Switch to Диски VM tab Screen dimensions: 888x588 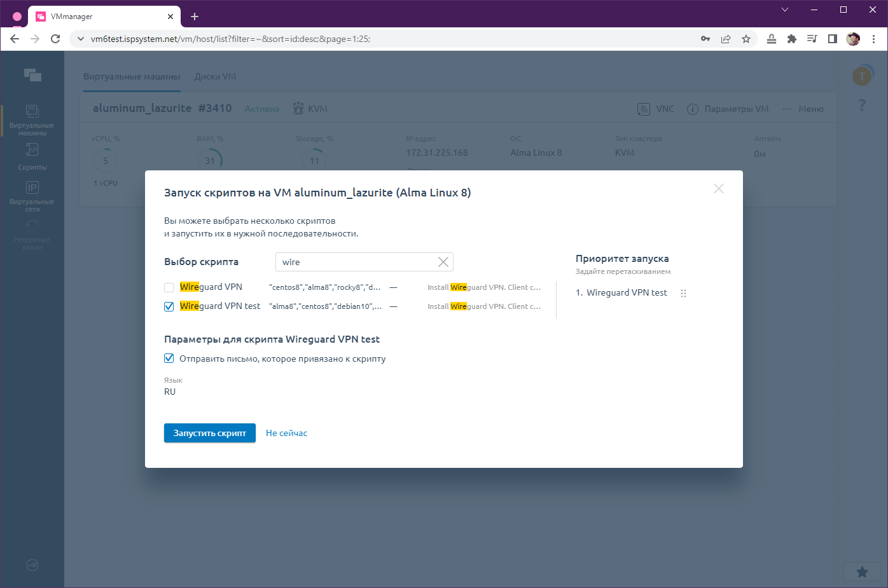pyautogui.click(x=215, y=76)
